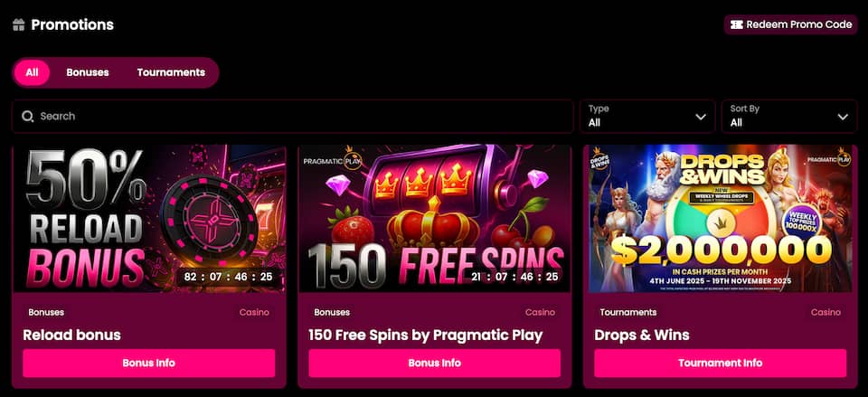Expand the Type filter dropdown
Viewport: 868px width, 397px height.
click(x=647, y=117)
